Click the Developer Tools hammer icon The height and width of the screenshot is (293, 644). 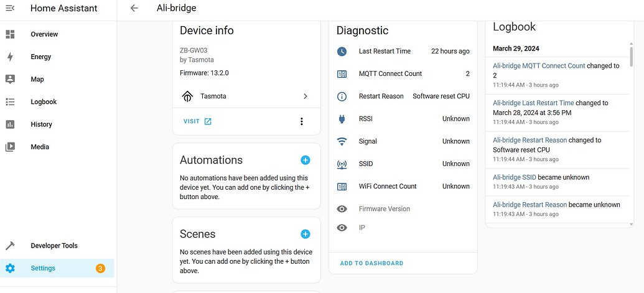(10, 246)
